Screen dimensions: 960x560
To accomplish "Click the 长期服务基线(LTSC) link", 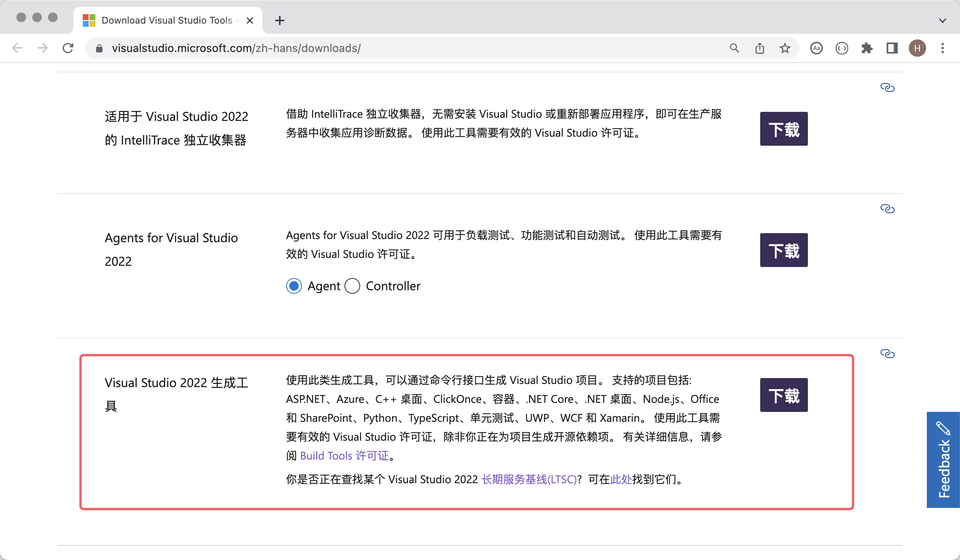I will pyautogui.click(x=529, y=480).
